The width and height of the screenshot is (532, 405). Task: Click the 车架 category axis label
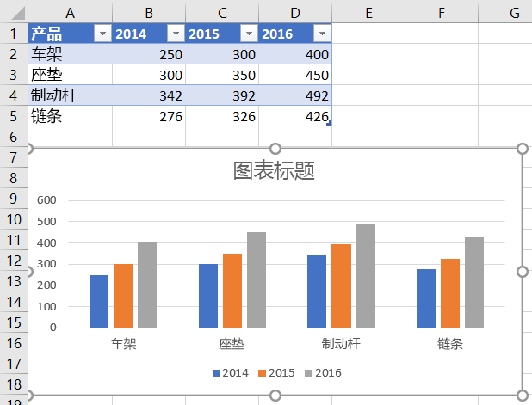tap(123, 344)
